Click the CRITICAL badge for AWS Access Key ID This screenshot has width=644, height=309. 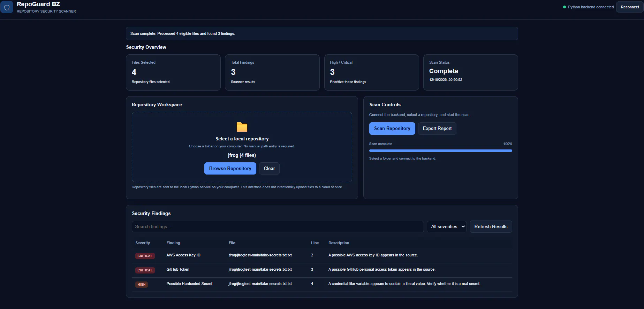[145, 256]
